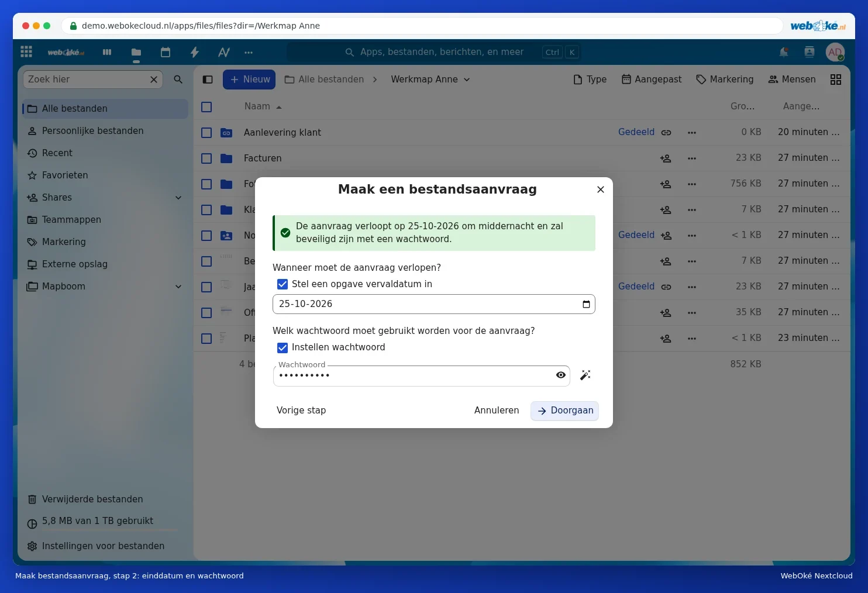The width and height of the screenshot is (868, 593).
Task: Uncheck 'Instellen wachtwoord' checkbox
Action: tap(283, 347)
